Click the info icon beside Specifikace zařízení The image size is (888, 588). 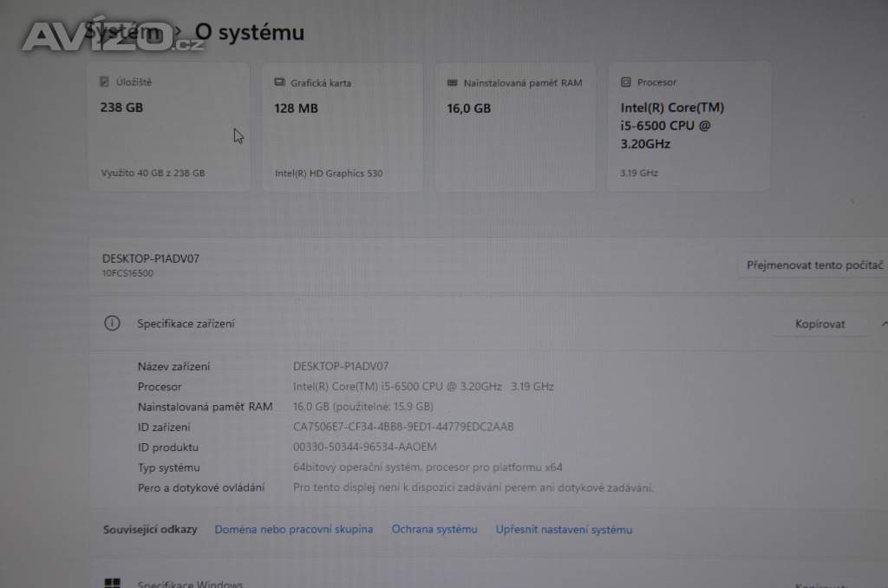tap(112, 323)
